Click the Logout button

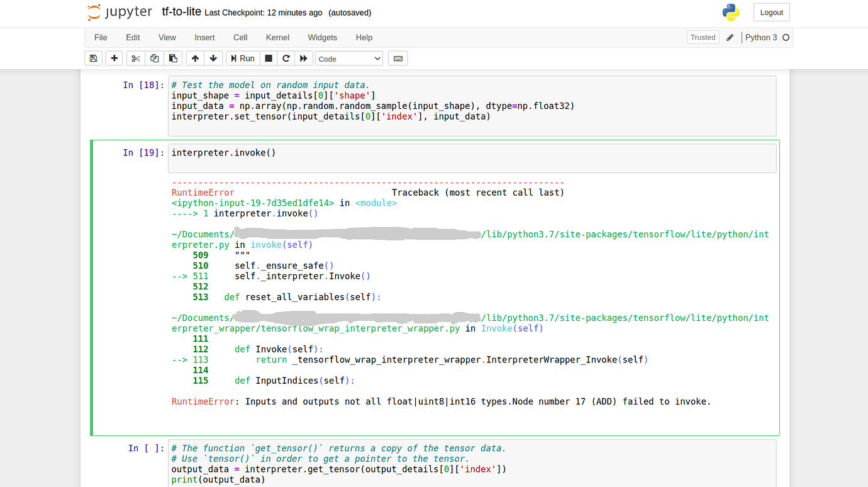click(771, 12)
